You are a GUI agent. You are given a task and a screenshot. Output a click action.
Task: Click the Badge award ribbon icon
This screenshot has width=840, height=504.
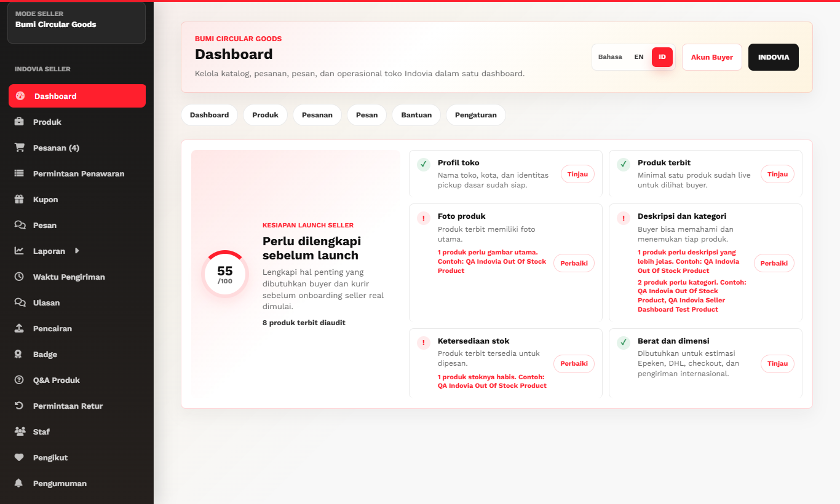point(20,354)
